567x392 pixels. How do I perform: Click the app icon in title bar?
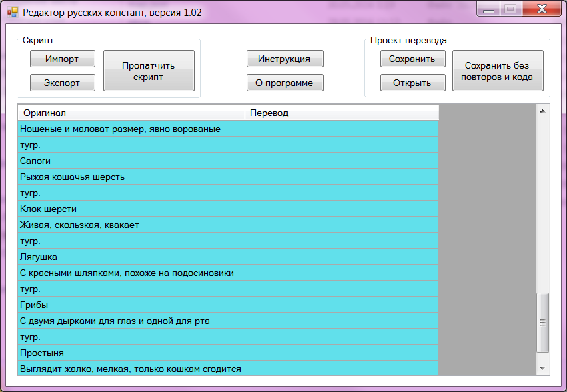[12, 13]
